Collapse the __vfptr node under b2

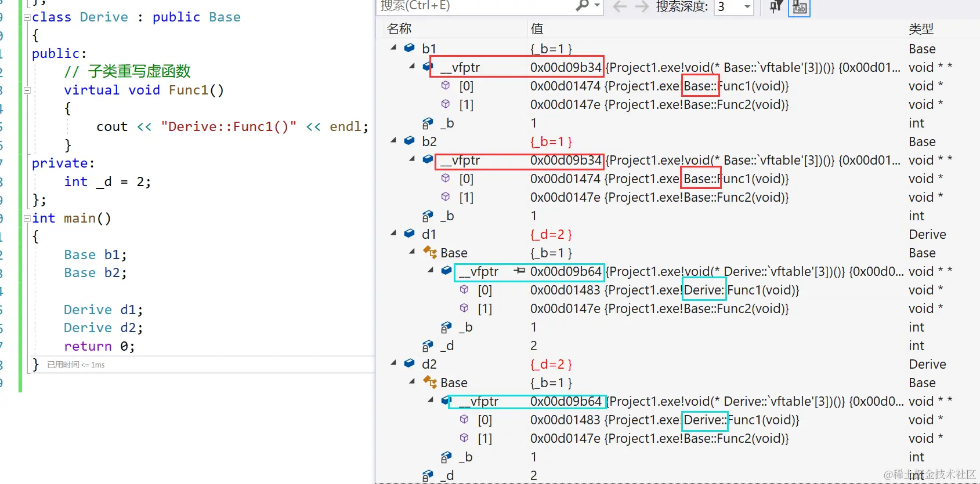tap(413, 158)
